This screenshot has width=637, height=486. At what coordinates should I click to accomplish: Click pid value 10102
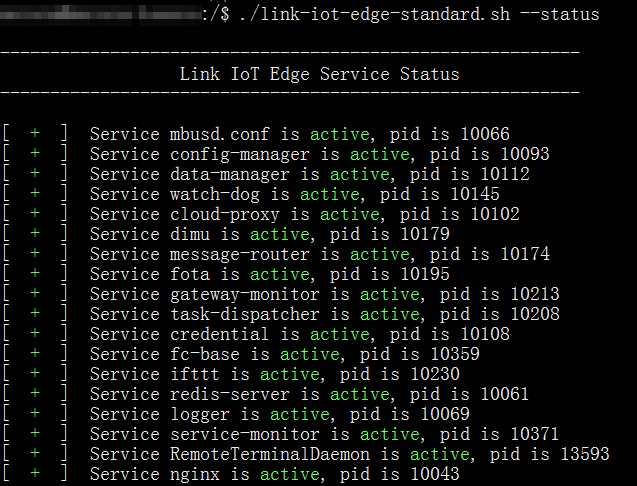tap(495, 214)
